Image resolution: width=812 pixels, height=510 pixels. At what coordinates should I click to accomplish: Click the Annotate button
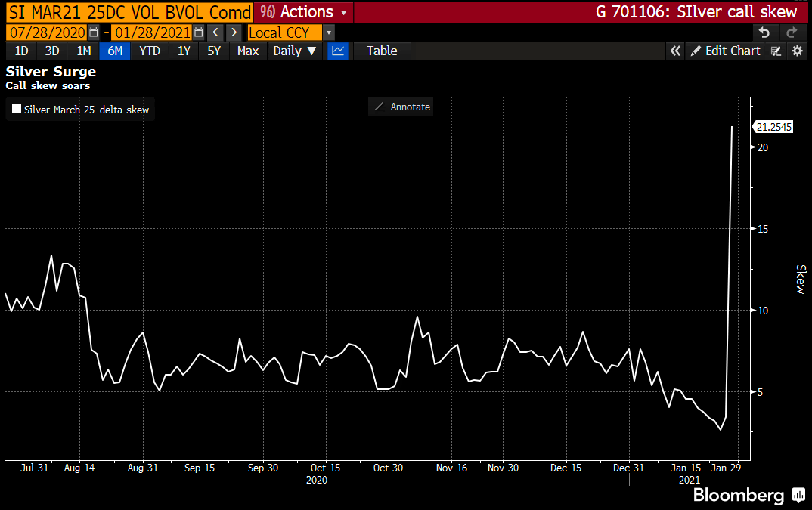[x=401, y=107]
